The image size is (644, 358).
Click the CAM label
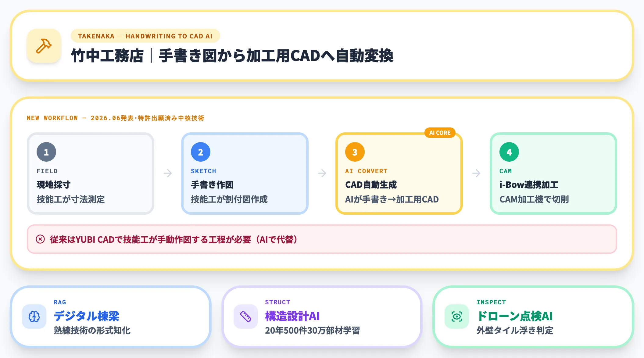pyautogui.click(x=506, y=171)
